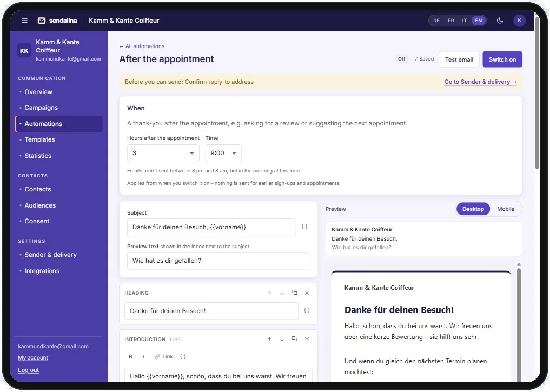Insert a variable into the Heading field
Image resolution: width=550 pixels, height=392 pixels.
[307, 310]
